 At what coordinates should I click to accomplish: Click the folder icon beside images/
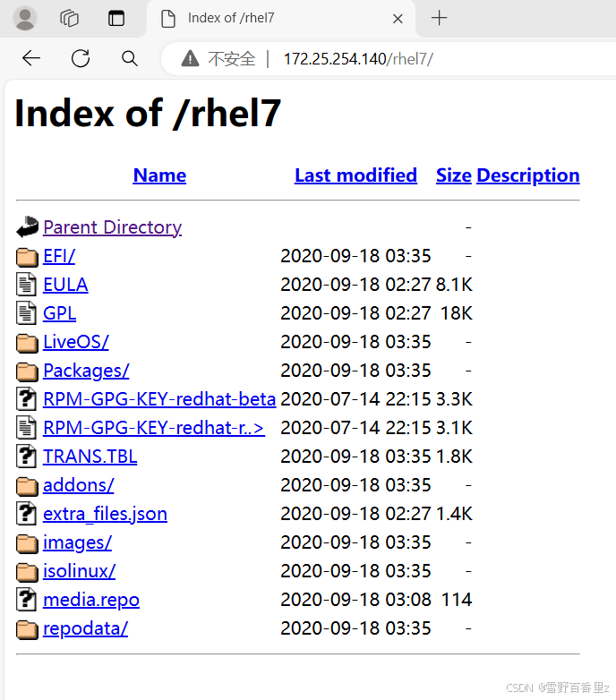coord(27,543)
